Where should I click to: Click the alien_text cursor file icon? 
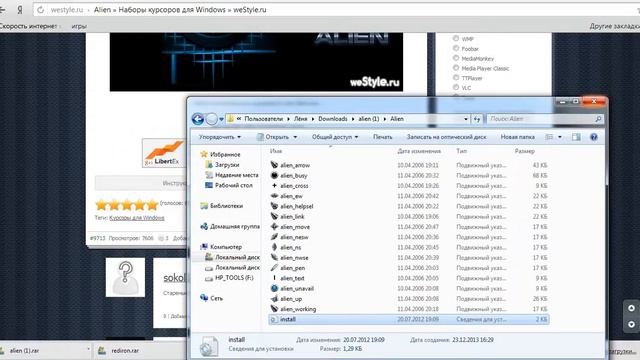274,278
